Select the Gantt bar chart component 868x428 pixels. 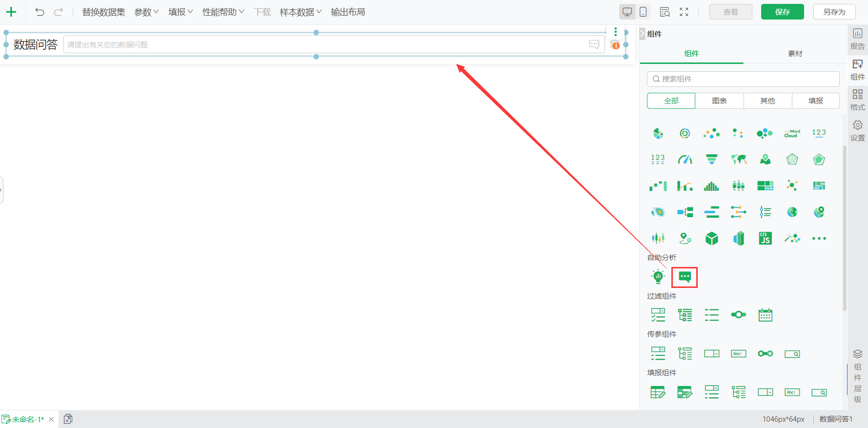pos(712,212)
